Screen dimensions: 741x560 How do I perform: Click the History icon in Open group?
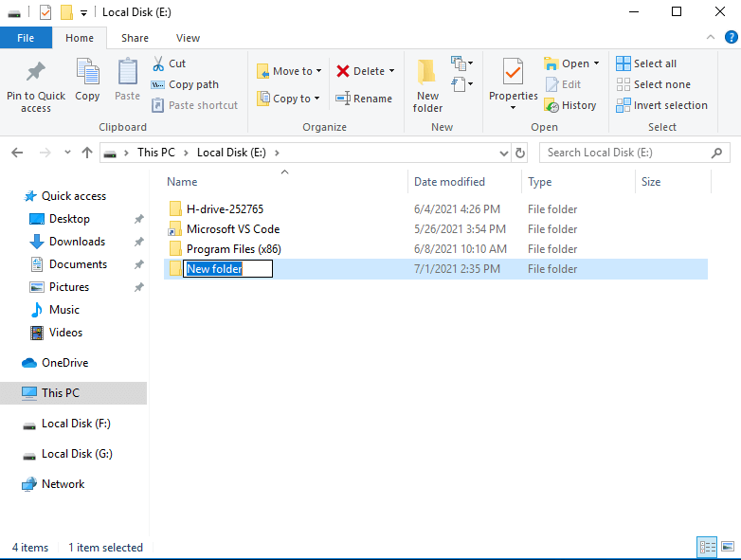click(551, 105)
